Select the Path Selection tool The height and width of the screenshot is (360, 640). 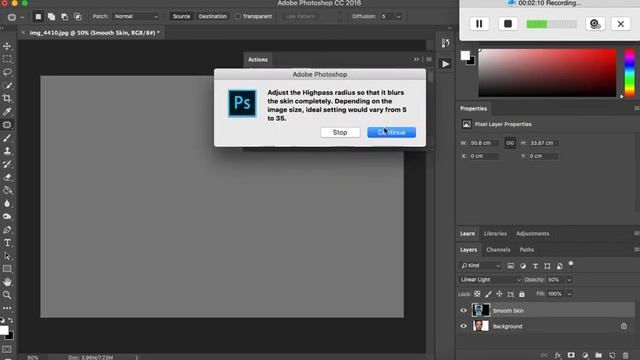pos(7,256)
